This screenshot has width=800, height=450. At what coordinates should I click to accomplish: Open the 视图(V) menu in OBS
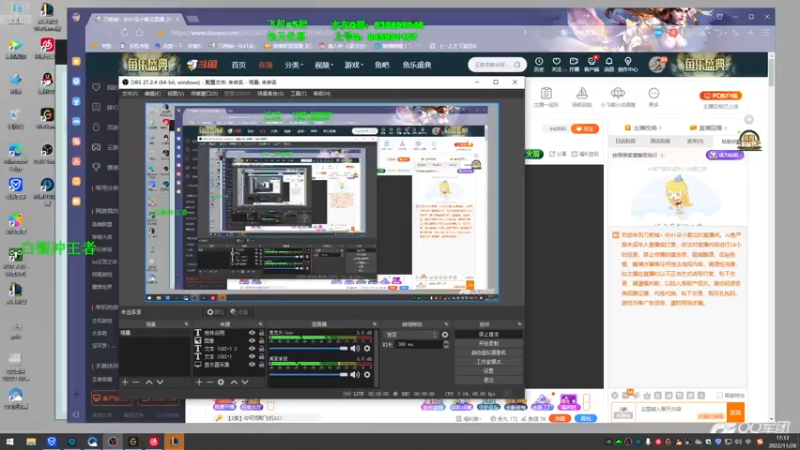[x=176, y=94]
